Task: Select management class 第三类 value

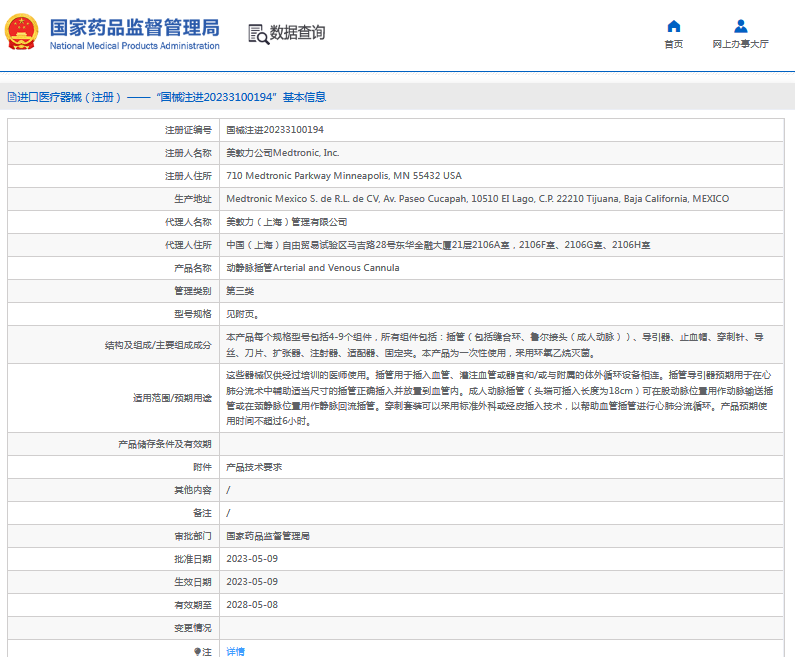Action: [240, 291]
